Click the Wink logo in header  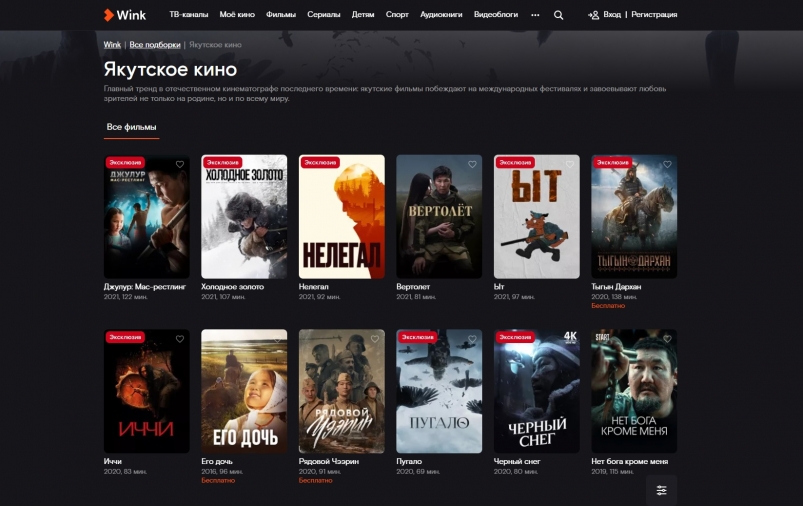coord(124,15)
